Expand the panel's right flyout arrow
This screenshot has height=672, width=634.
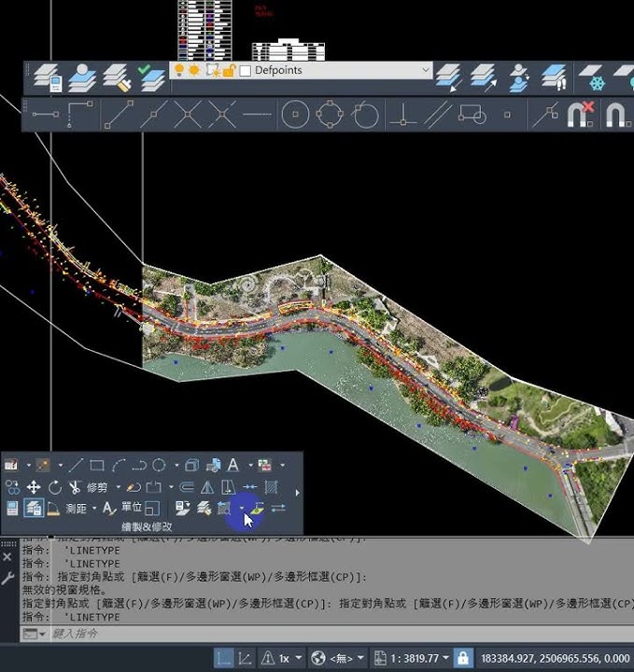coord(298,493)
